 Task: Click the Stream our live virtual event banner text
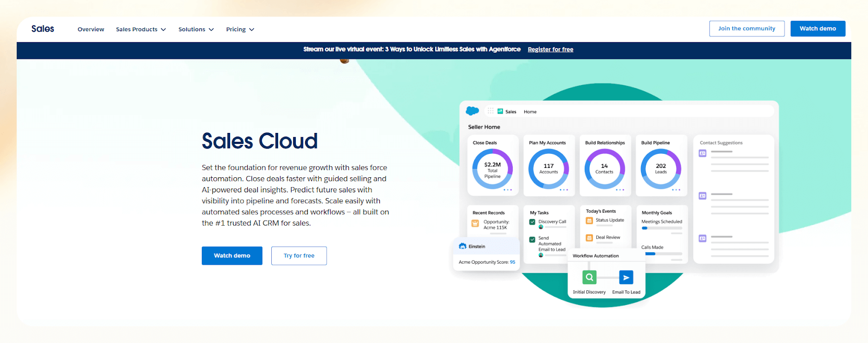click(x=412, y=50)
